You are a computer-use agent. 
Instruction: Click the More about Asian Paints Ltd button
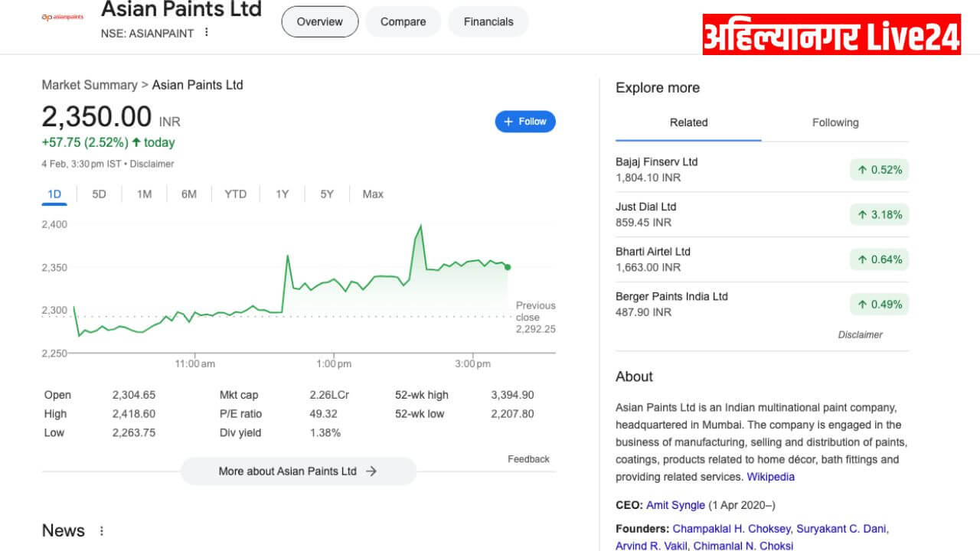(x=299, y=471)
